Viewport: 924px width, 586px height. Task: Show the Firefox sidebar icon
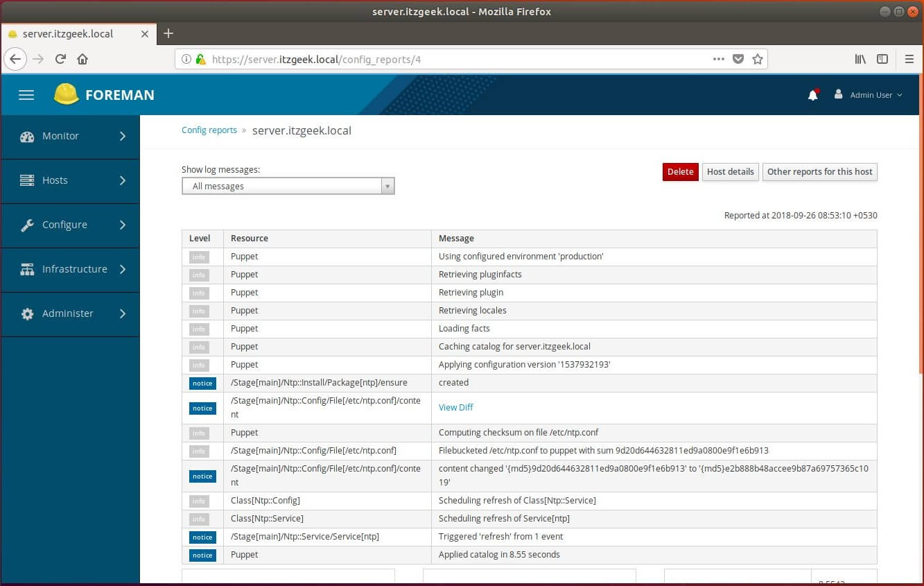point(882,59)
